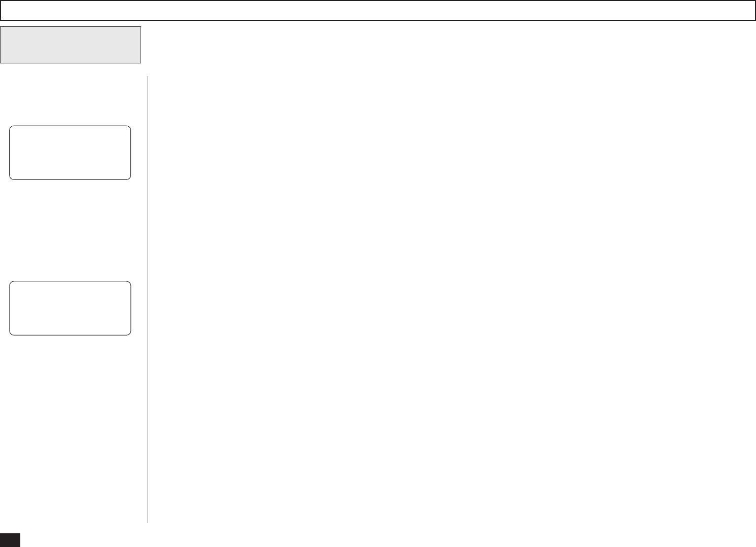Screen dimensions: 756x547
Task: Select the gray shaded title box
Action: tap(71, 45)
